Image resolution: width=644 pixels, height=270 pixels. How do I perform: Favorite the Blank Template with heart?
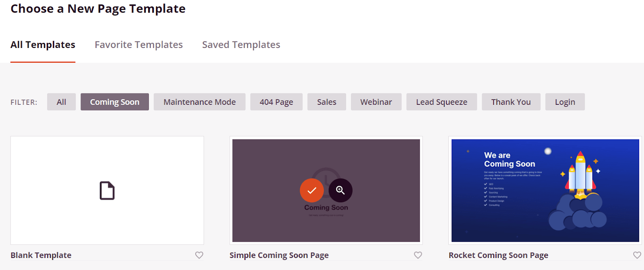click(x=199, y=255)
